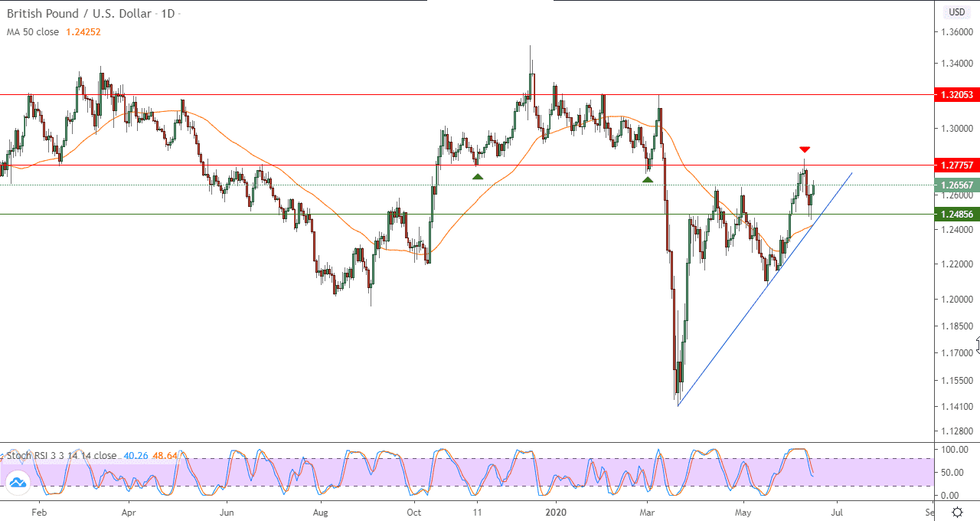This screenshot has height=521, width=980.
Task: Open the USD currency selector
Action: point(957,12)
